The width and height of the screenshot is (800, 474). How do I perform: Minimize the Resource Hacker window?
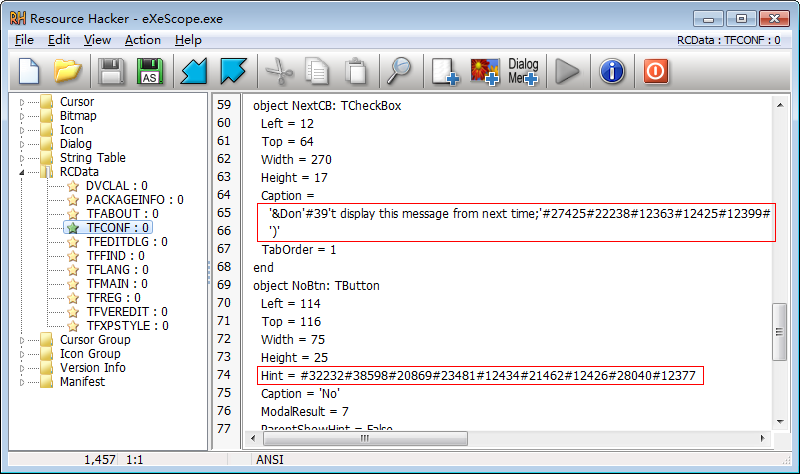coord(708,19)
